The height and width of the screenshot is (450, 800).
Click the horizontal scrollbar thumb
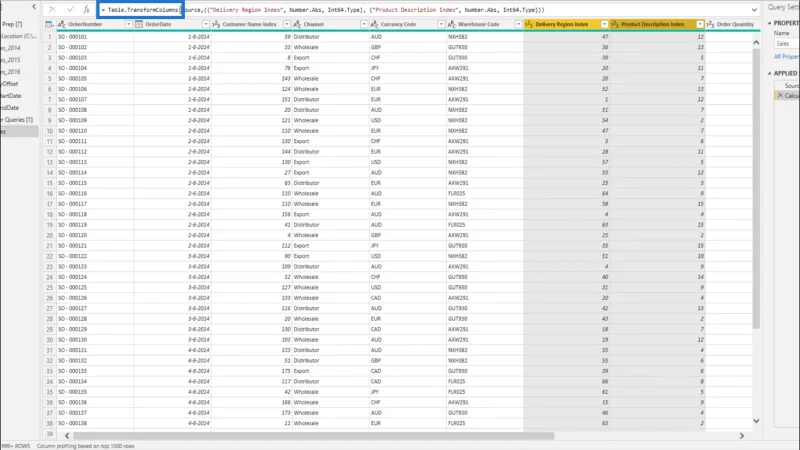point(313,436)
